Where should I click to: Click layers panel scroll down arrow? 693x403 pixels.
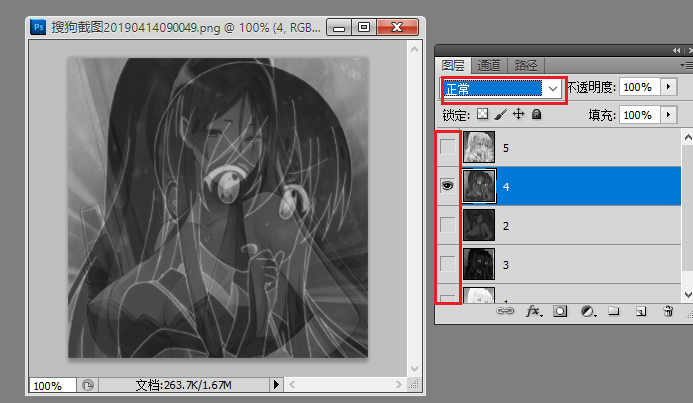688,294
